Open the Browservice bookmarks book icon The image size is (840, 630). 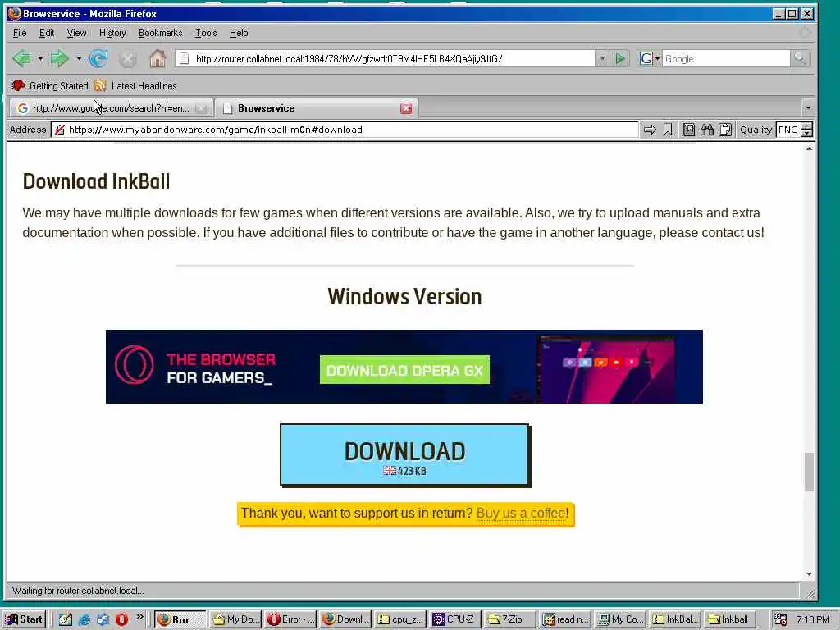point(689,130)
